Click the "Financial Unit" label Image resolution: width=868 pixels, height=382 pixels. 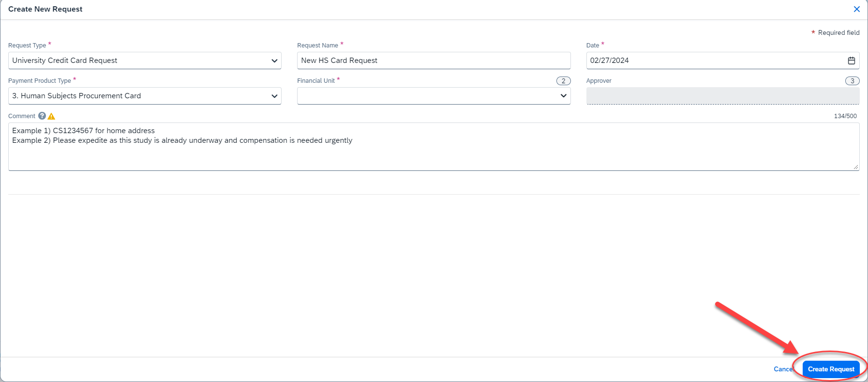[316, 81]
